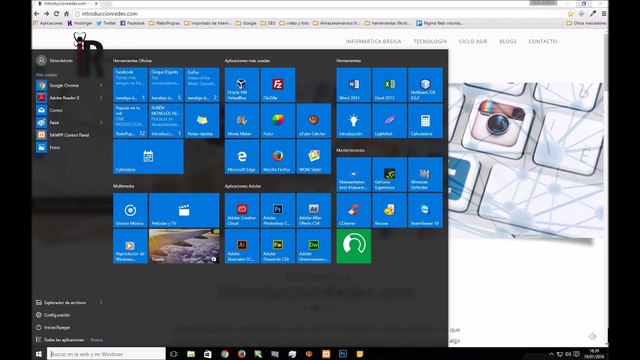Click the VictorAdmin user account

[x=55, y=60]
